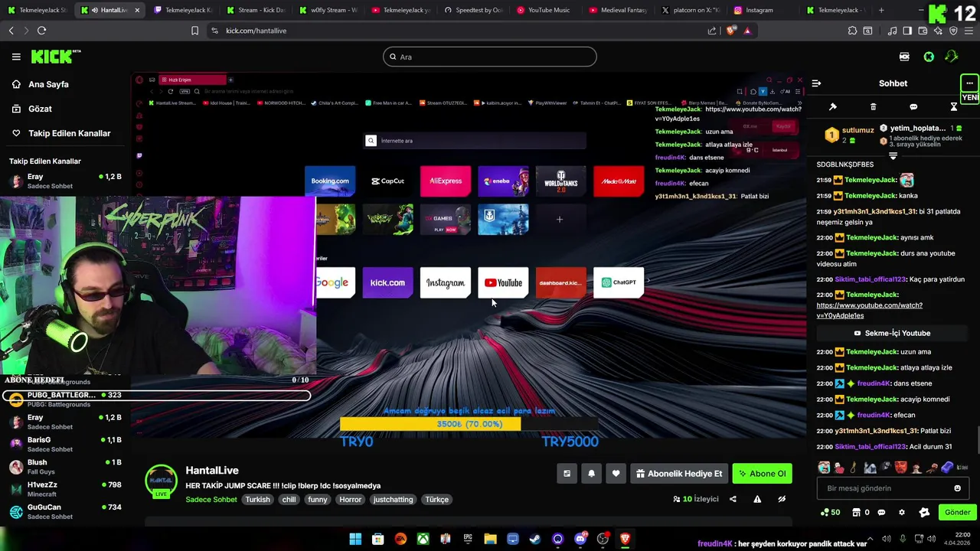Viewport: 980px width, 551px height.
Task: Click the chat identity bubble icon below message box
Action: (x=881, y=513)
